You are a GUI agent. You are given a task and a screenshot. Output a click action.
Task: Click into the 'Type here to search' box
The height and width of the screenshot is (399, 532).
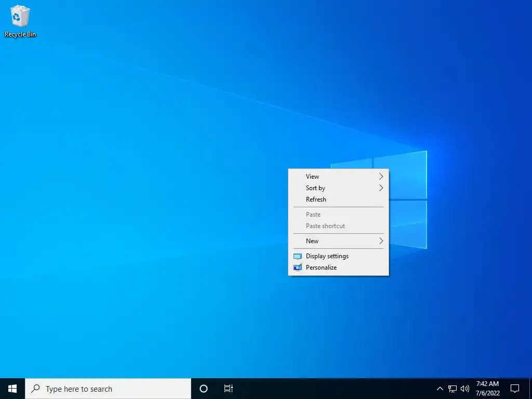[108, 389]
